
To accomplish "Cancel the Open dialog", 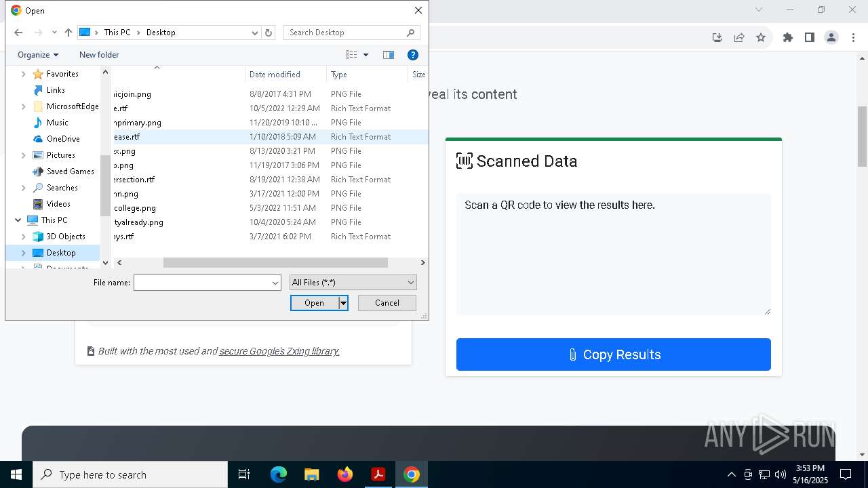I will point(387,303).
